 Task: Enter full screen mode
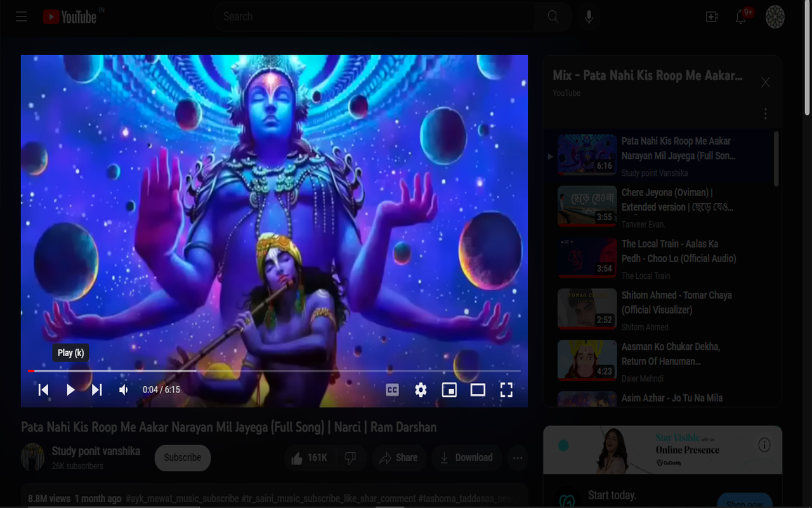point(506,390)
